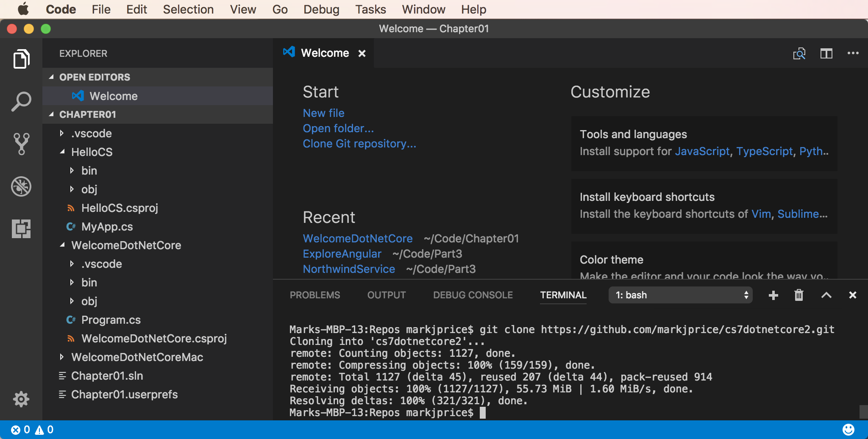Image resolution: width=868 pixels, height=439 pixels.
Task: Expand obj folder under WelcomeDotNetCore
Action: coord(72,301)
